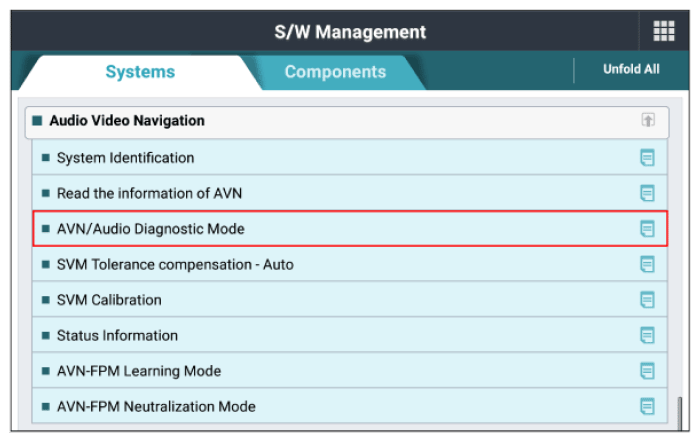Click Unfold All to expand every group
The height and width of the screenshot is (441, 700).
(631, 69)
